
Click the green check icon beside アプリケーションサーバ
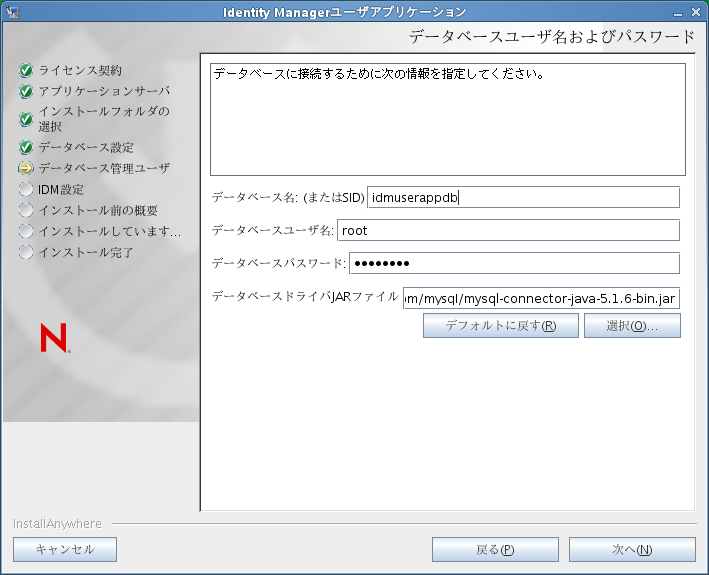tap(26, 91)
